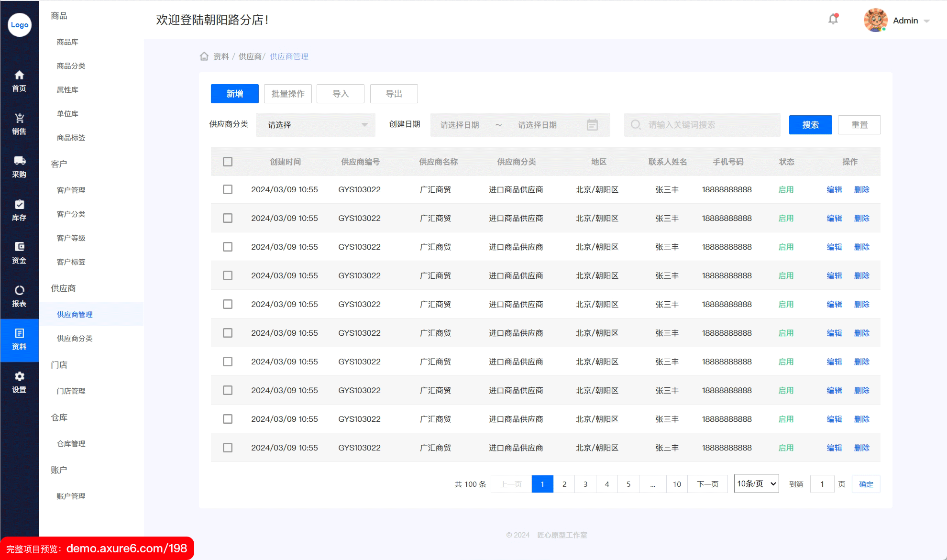Check the seventh supplier row checkbox

pos(228,362)
